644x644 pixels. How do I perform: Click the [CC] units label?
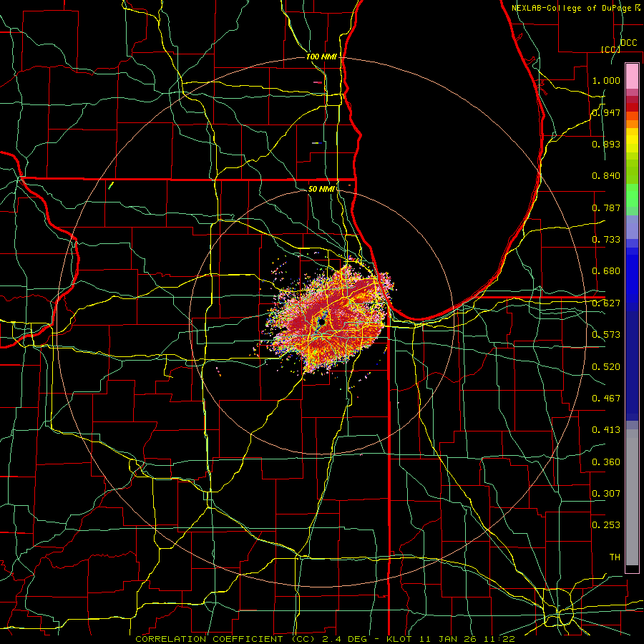611,49
